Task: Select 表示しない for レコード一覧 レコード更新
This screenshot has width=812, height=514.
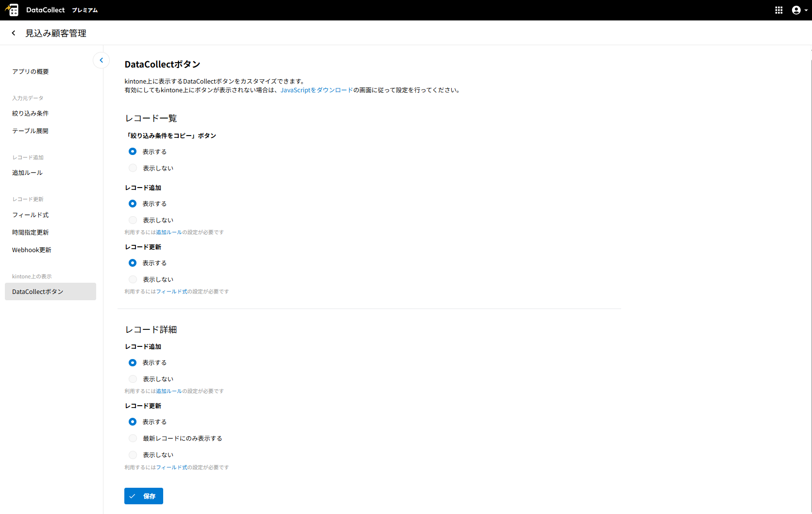Action: tap(133, 279)
